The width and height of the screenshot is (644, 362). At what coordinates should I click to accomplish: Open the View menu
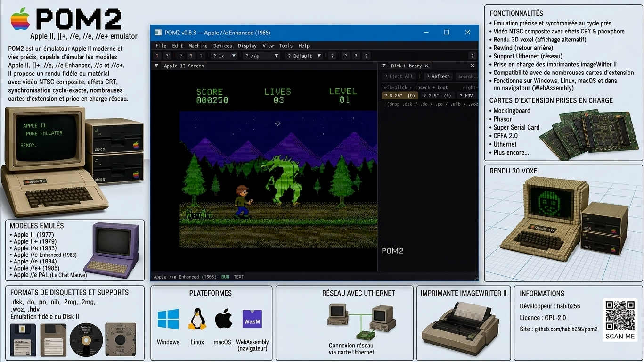[268, 46]
